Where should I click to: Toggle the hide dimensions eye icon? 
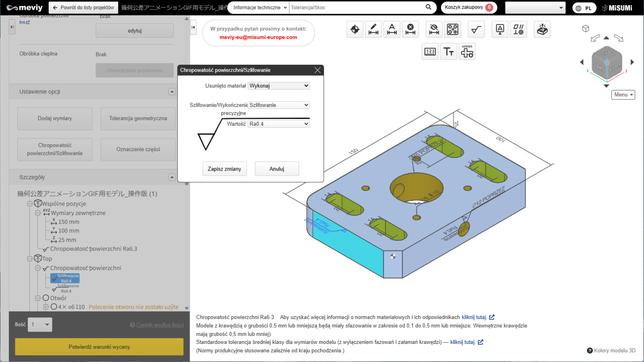tap(434, 29)
